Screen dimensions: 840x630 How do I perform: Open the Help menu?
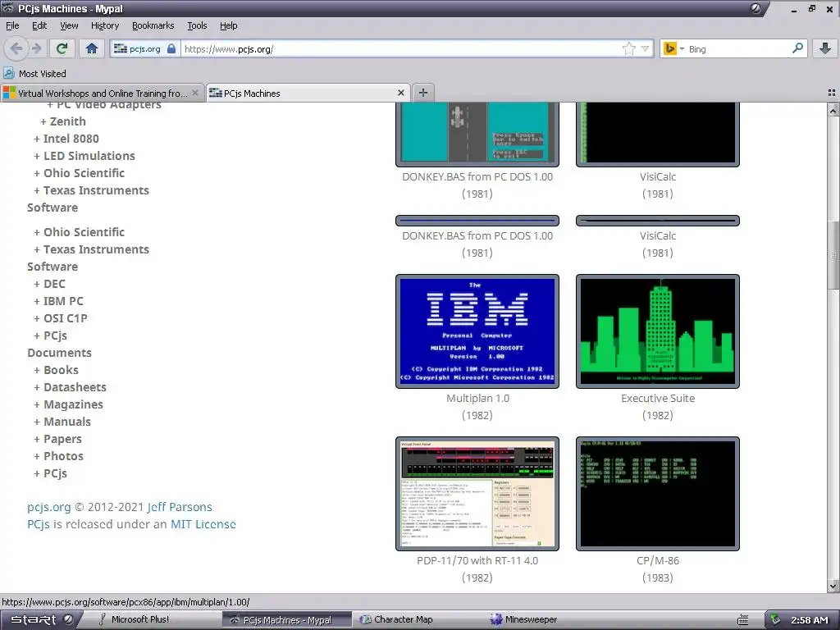229,25
